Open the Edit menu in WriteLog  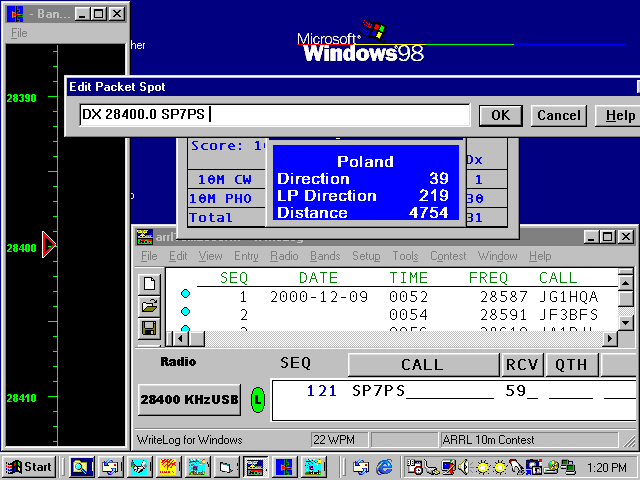point(178,256)
